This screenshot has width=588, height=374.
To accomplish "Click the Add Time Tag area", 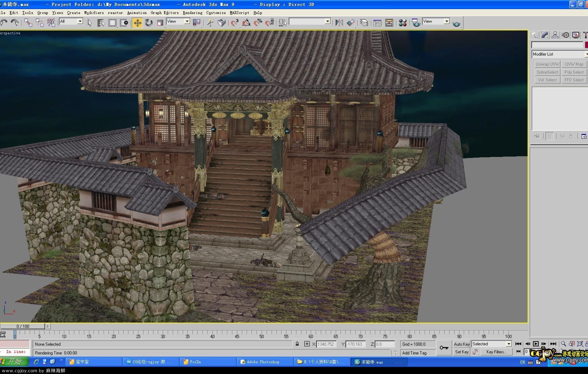I will [x=418, y=353].
